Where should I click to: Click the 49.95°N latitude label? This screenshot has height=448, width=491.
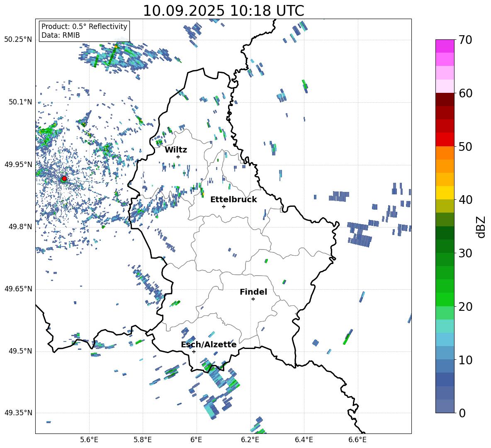pyautogui.click(x=18, y=164)
